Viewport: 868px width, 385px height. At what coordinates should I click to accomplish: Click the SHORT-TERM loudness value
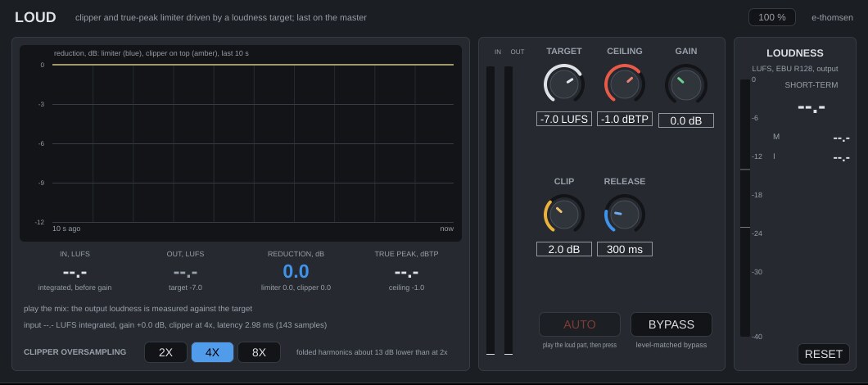click(811, 107)
